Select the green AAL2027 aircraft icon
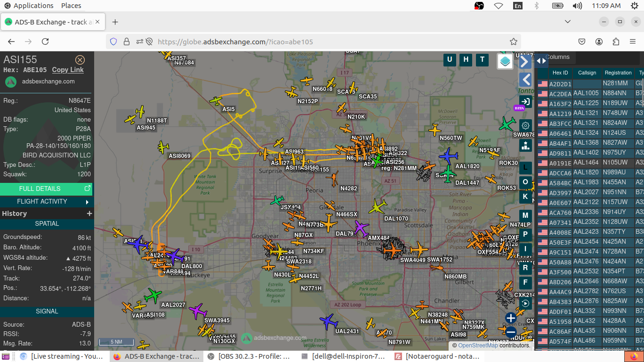Viewport: 644px width, 362px height. pyautogui.click(x=153, y=296)
